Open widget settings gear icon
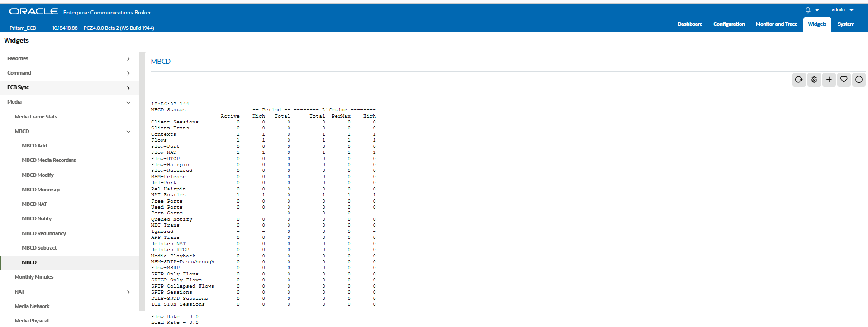Viewport: 868px width, 327px height. coord(814,80)
